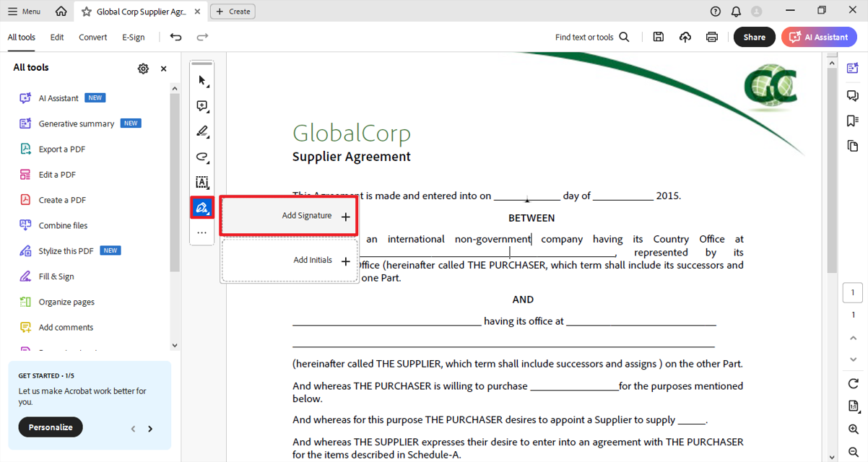The width and height of the screenshot is (868, 462).
Task: Open the hamburger Menu
Action: (x=24, y=12)
